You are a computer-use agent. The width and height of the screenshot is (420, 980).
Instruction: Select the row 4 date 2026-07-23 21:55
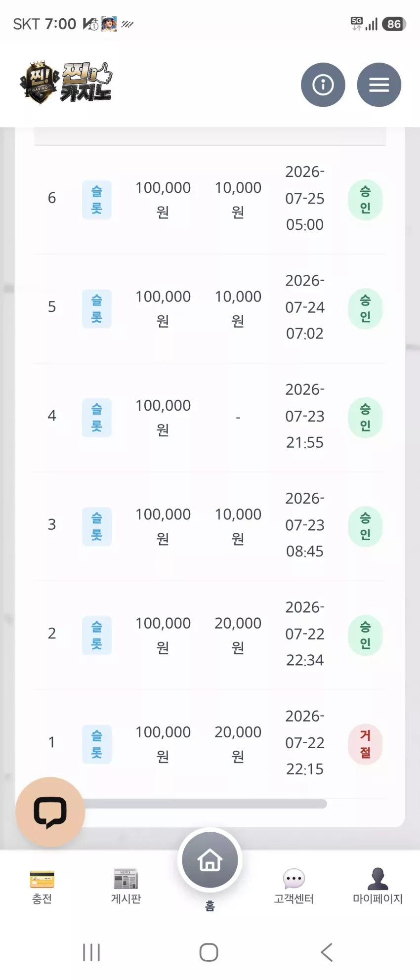coord(305,416)
